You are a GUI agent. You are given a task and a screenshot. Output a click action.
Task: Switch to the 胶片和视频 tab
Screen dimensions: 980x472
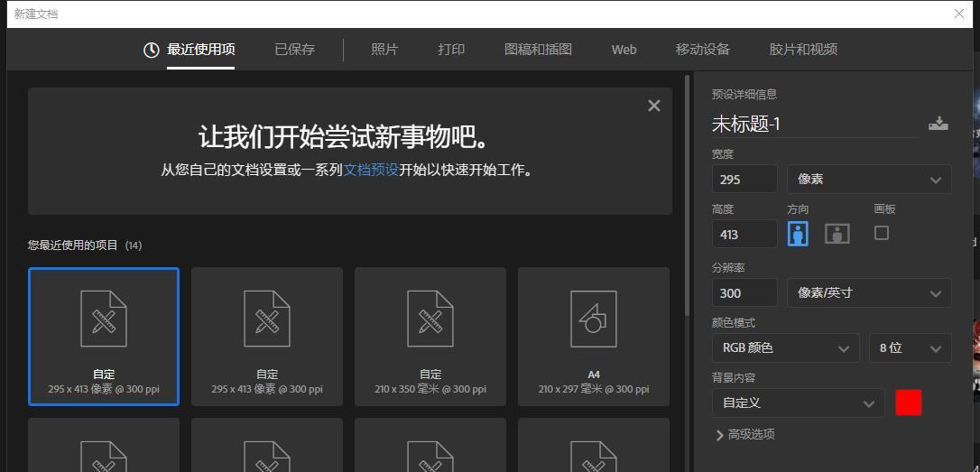click(803, 50)
